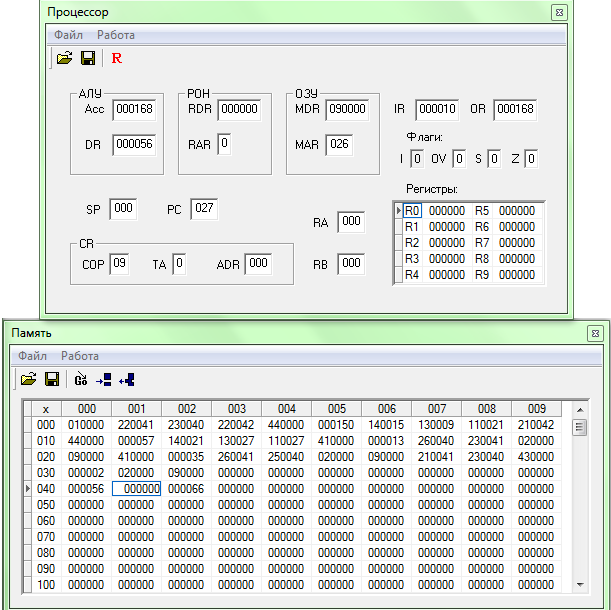The width and height of the screenshot is (611, 610).
Task: Click the Go icon in Память toolbar
Action: click(81, 379)
